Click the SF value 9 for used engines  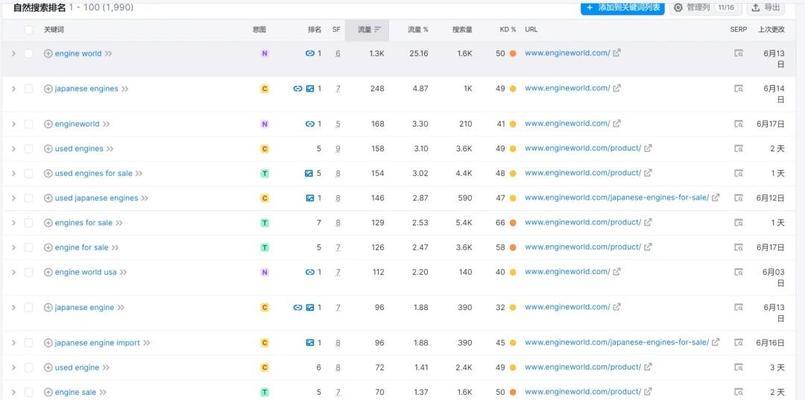[338, 149]
